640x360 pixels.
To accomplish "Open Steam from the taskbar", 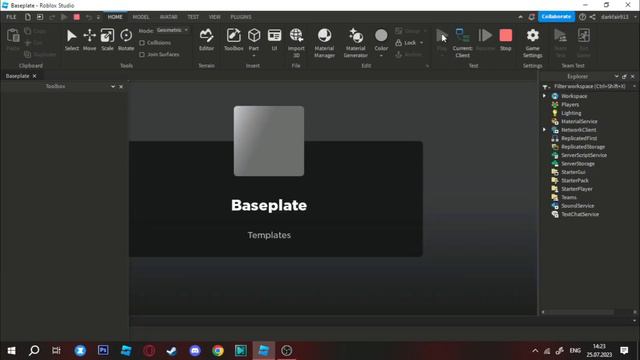I will (x=172, y=351).
